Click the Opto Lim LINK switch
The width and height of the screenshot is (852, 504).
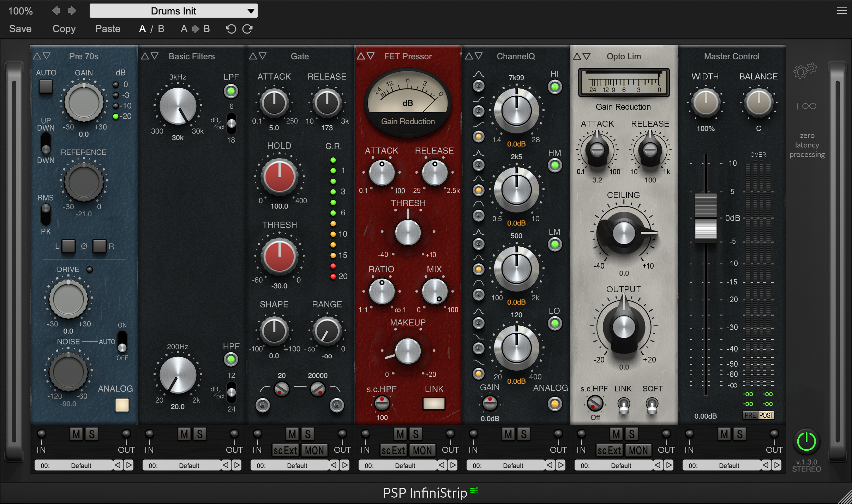tap(624, 406)
